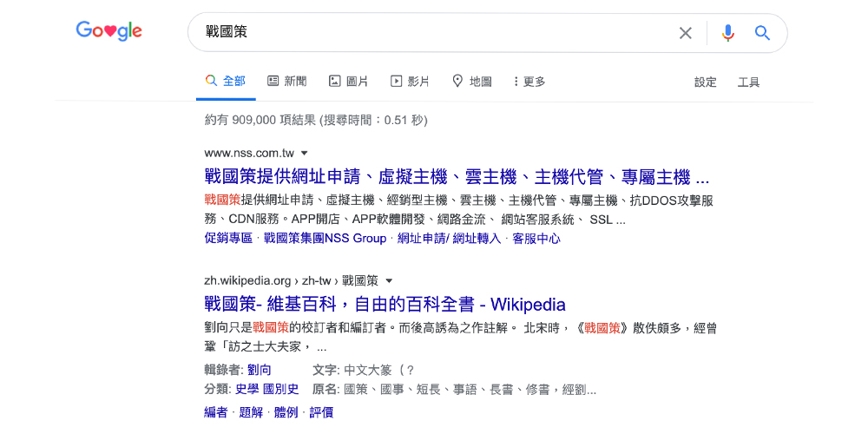Expand the arrow next to zh.wikipedia.org breadcrumb
This screenshot has height=434, width=868.
tap(389, 280)
